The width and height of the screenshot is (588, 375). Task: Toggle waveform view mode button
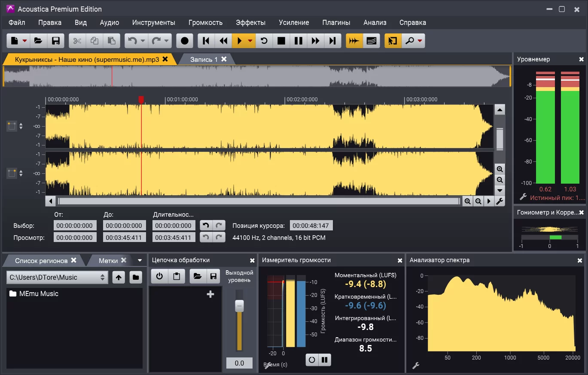[354, 41]
